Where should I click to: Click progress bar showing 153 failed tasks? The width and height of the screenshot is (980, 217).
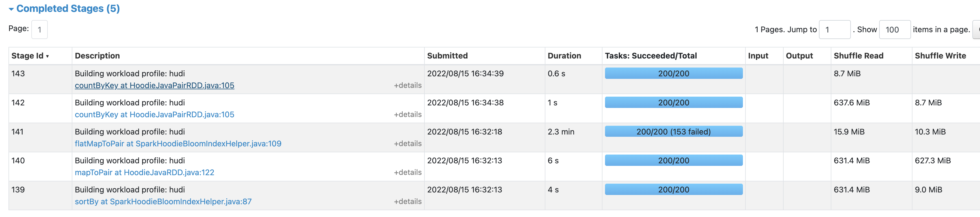pos(673,131)
